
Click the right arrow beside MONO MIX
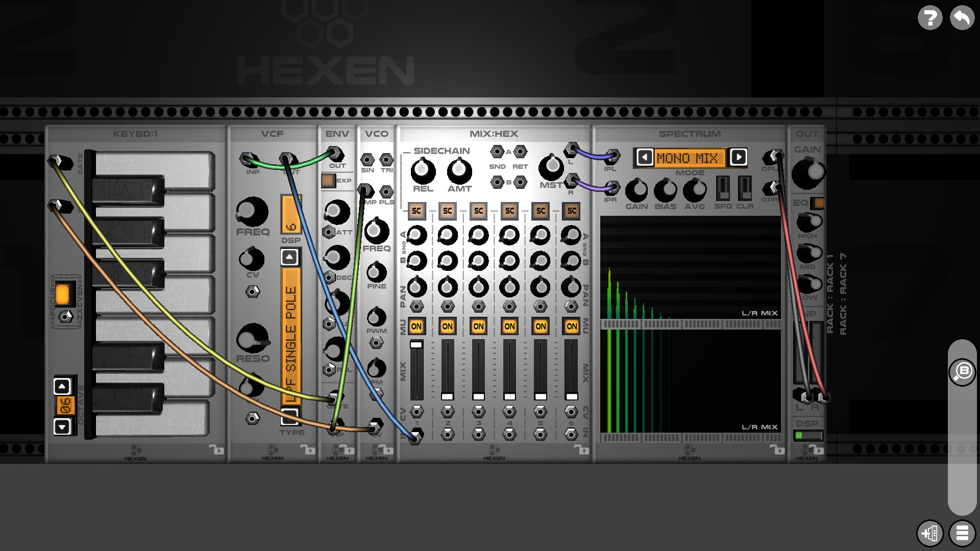click(x=738, y=158)
